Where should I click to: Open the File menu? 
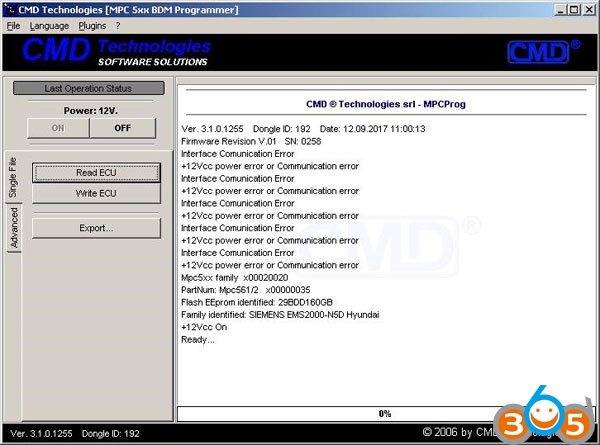coord(13,26)
